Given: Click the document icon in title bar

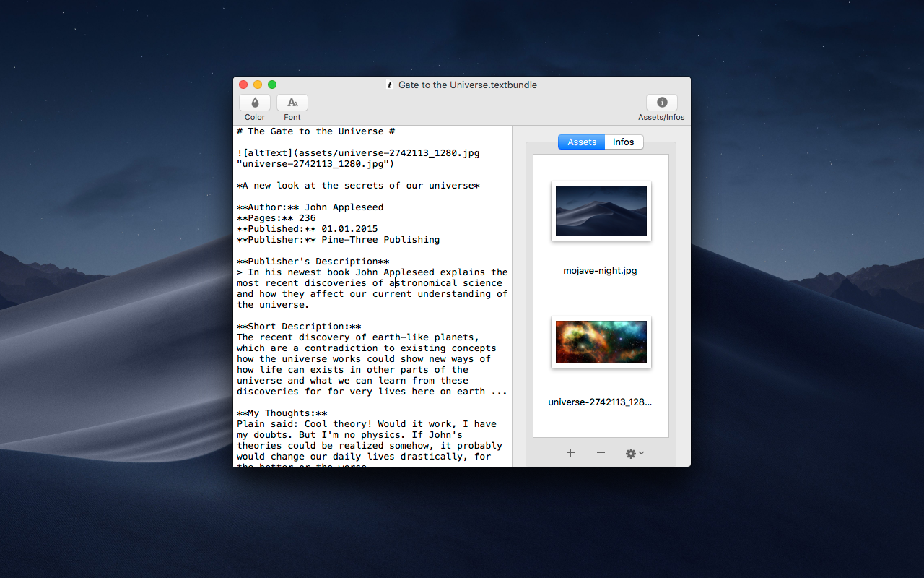Looking at the screenshot, I should pyautogui.click(x=390, y=85).
